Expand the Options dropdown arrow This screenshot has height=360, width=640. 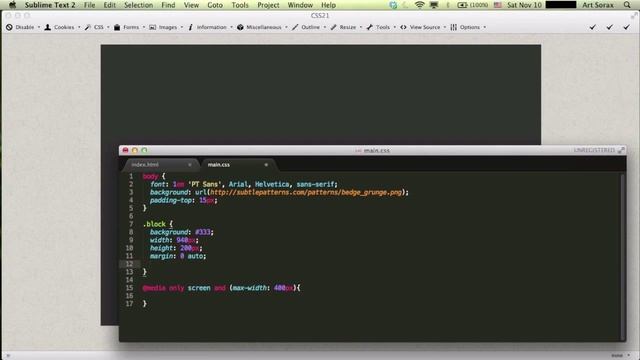(484, 27)
